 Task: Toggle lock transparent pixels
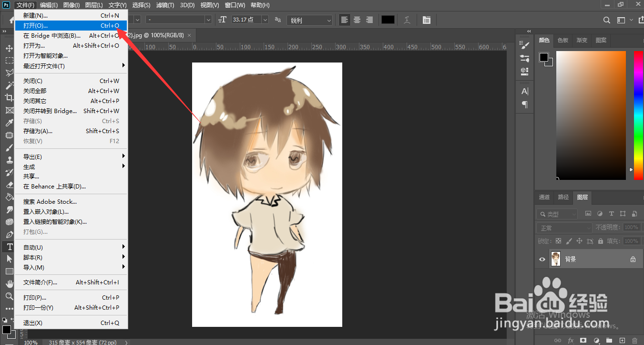point(558,241)
